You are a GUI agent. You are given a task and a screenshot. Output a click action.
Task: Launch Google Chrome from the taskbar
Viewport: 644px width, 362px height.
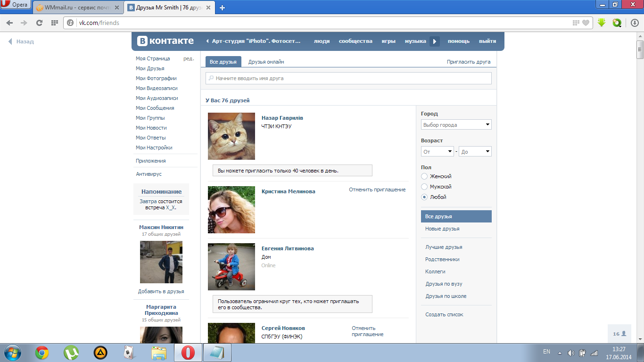point(42,353)
